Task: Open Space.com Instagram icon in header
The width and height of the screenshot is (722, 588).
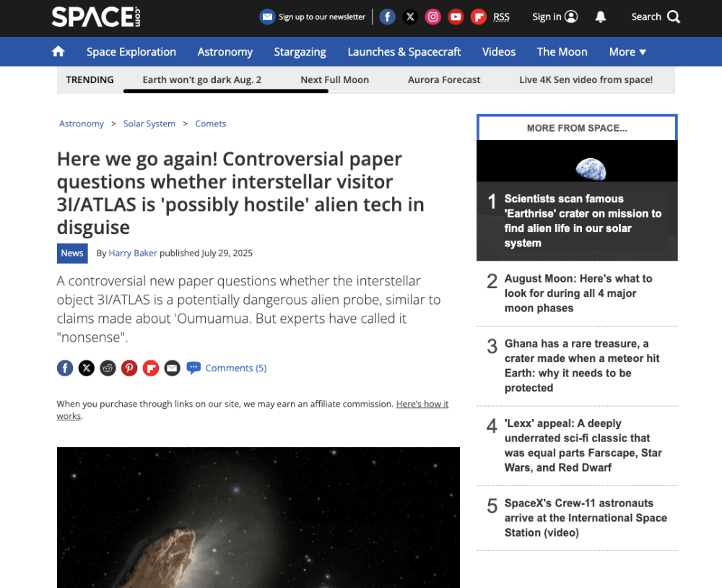Action: tap(432, 17)
